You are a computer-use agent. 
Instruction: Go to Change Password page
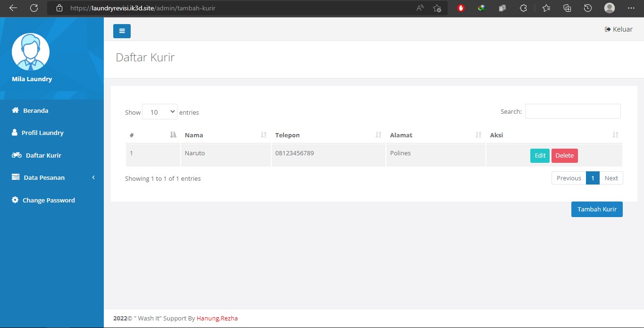point(48,200)
